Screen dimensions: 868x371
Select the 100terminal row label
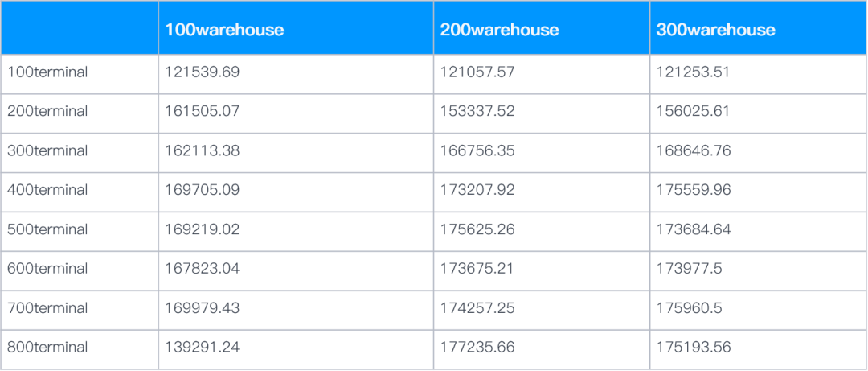pos(47,72)
